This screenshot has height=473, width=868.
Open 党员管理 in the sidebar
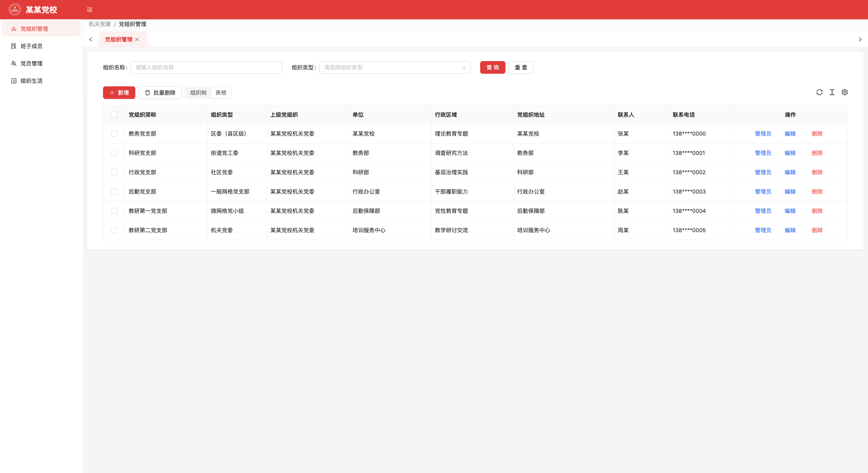pos(41,63)
